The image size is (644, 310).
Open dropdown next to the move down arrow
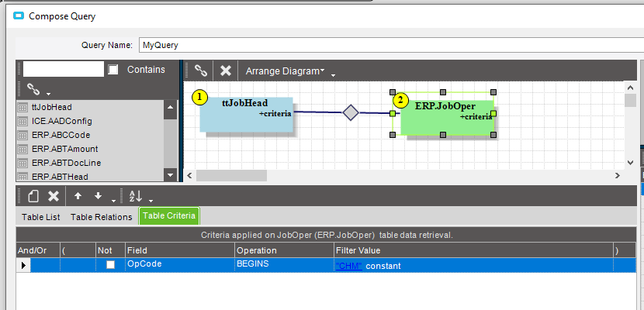pos(113,201)
